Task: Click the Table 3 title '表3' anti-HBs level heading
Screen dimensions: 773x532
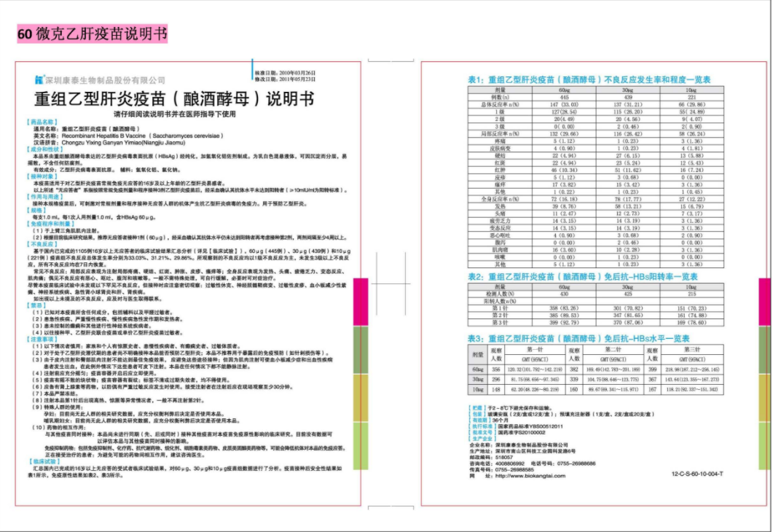Action: (x=578, y=339)
